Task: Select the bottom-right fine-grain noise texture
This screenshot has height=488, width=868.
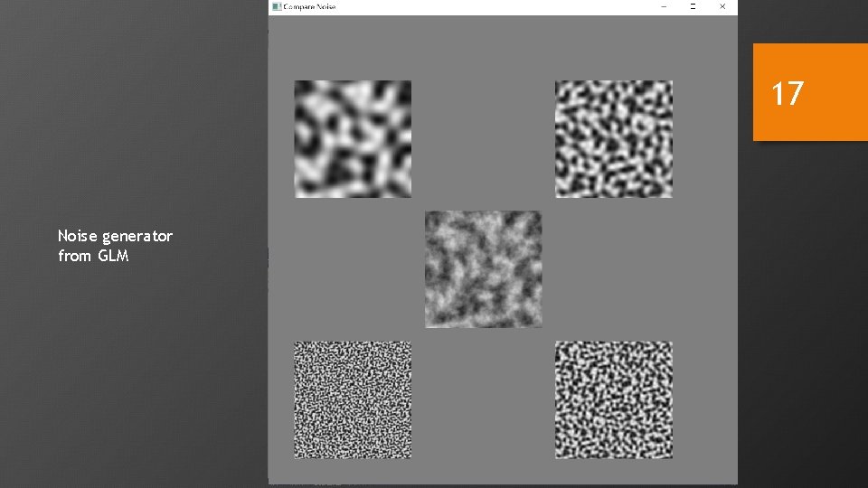Action: (x=614, y=400)
